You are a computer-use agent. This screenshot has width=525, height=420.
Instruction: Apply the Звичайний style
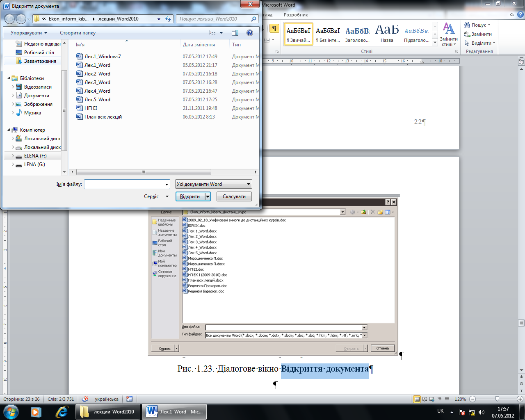coord(298,34)
